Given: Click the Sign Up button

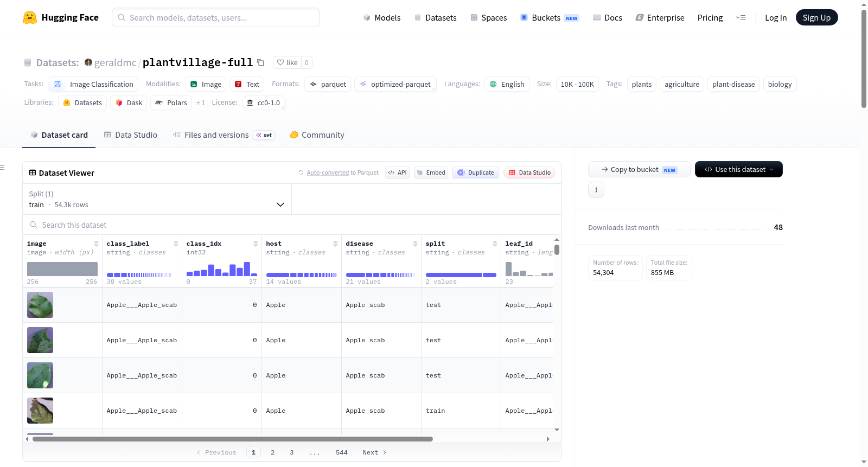Looking at the screenshot, I should click(816, 17).
